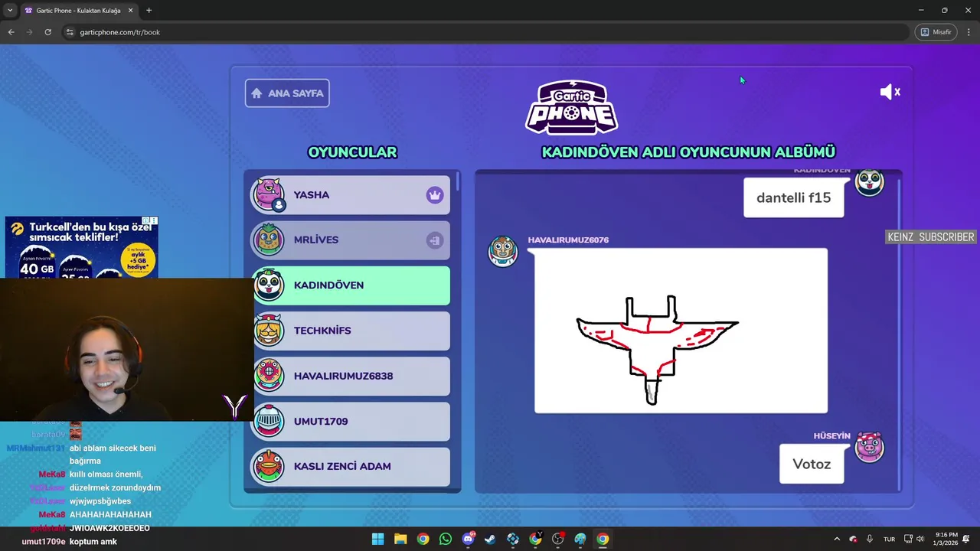Open the tab search dropdown arrow

pyautogui.click(x=10, y=10)
